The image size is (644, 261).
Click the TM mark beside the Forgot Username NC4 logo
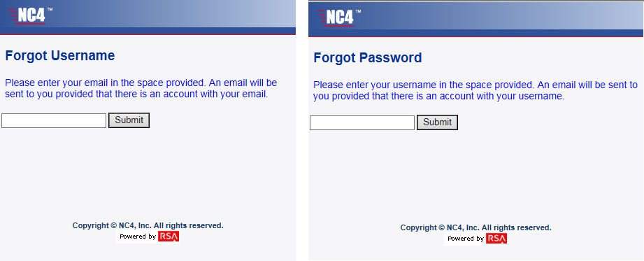tap(50, 10)
